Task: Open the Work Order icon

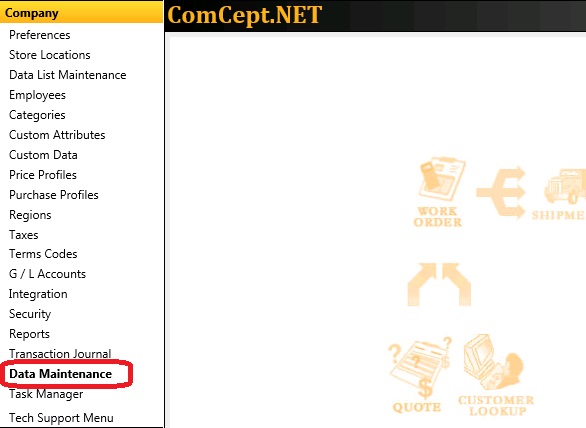Action: click(438, 192)
